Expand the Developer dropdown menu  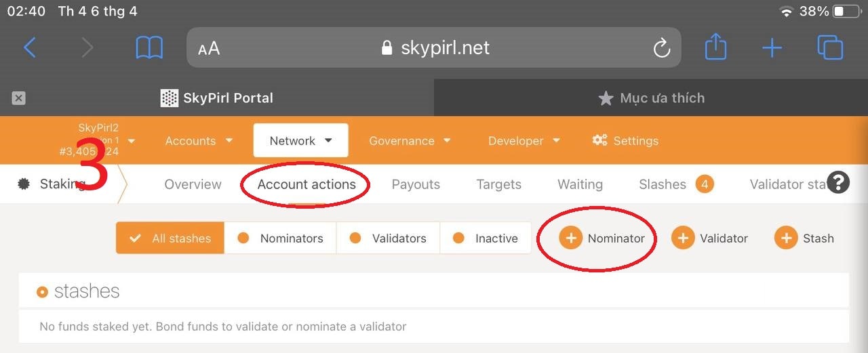(x=524, y=141)
